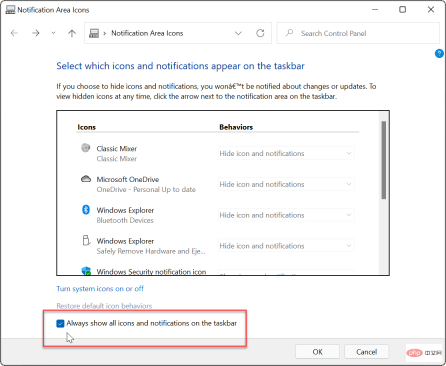Refresh the Notification Area Icons page
The height and width of the screenshot is (366, 446).
click(x=260, y=33)
